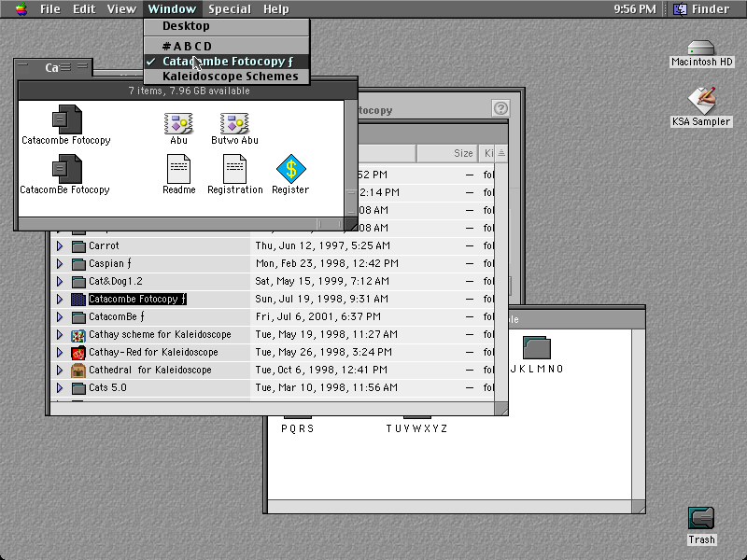
Task: Select the Macintosh HD drive icon
Action: pos(701,49)
